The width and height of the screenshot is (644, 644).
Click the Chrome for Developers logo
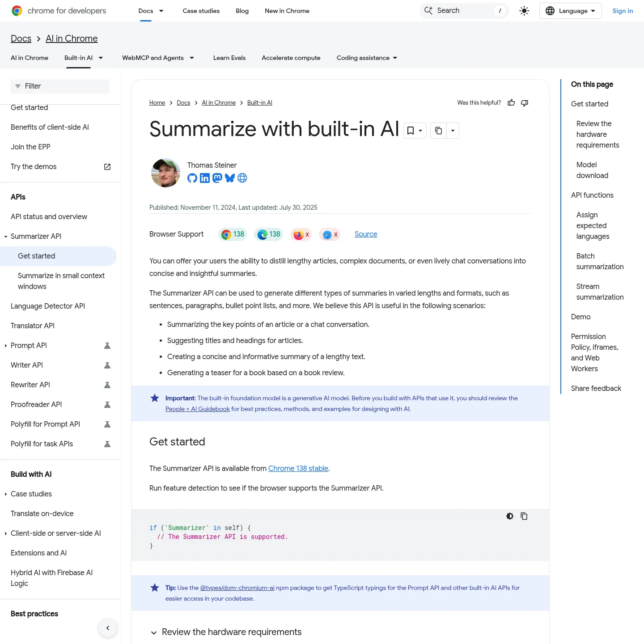59,11
